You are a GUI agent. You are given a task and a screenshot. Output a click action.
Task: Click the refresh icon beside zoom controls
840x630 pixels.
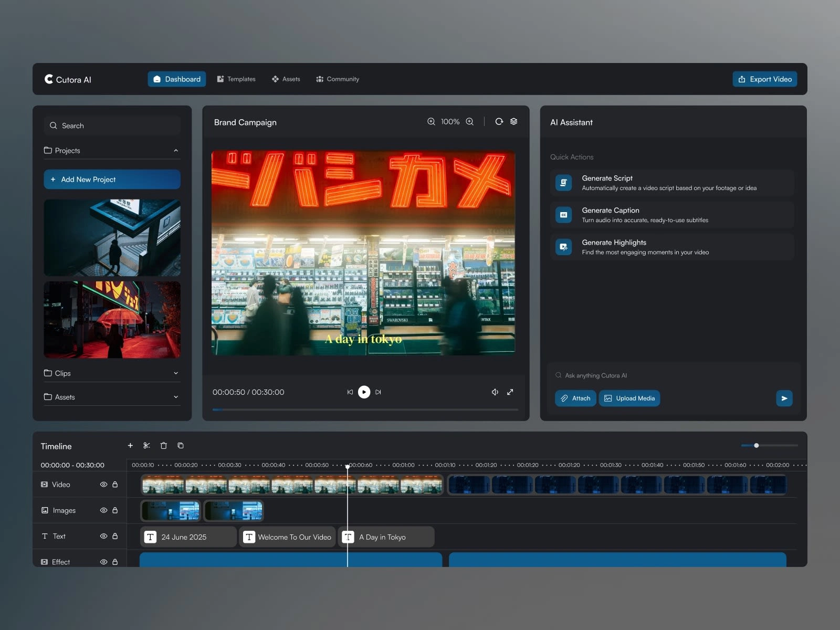tap(499, 122)
